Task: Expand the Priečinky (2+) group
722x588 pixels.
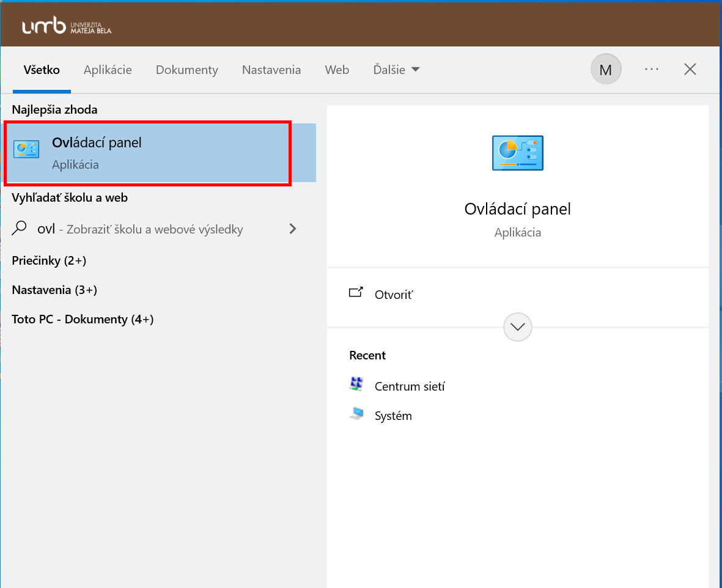Action: pos(50,260)
